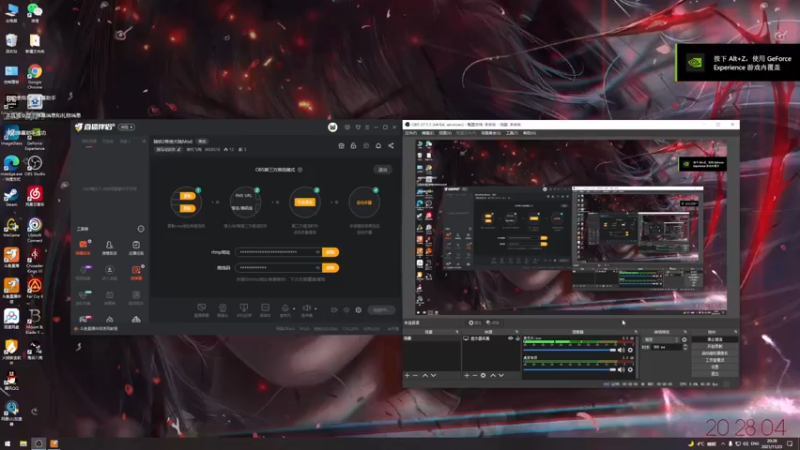Toggle the eye icon in streaming app bottom bar
The height and width of the screenshot is (450, 800).
(346, 310)
